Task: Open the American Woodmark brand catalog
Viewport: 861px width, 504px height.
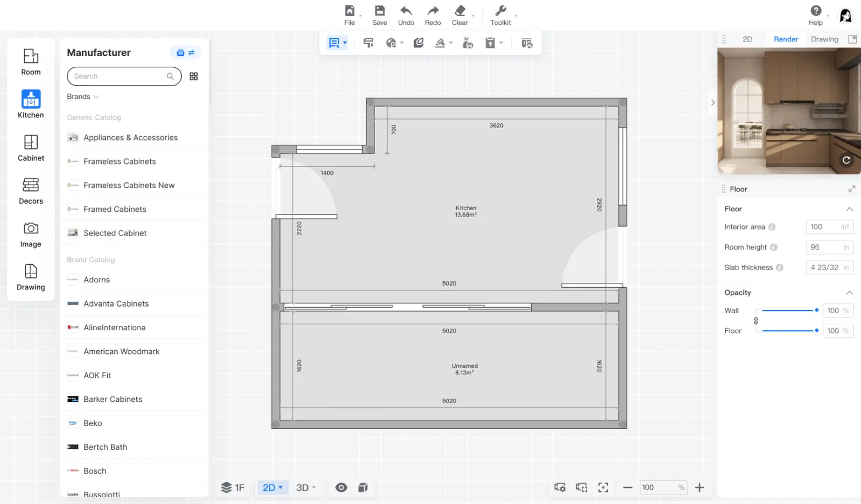Action: pos(122,351)
